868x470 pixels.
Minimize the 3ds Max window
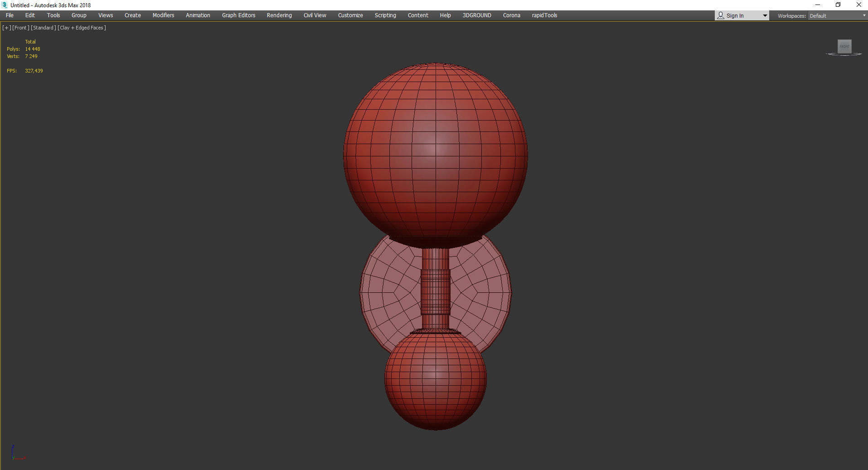(x=818, y=5)
